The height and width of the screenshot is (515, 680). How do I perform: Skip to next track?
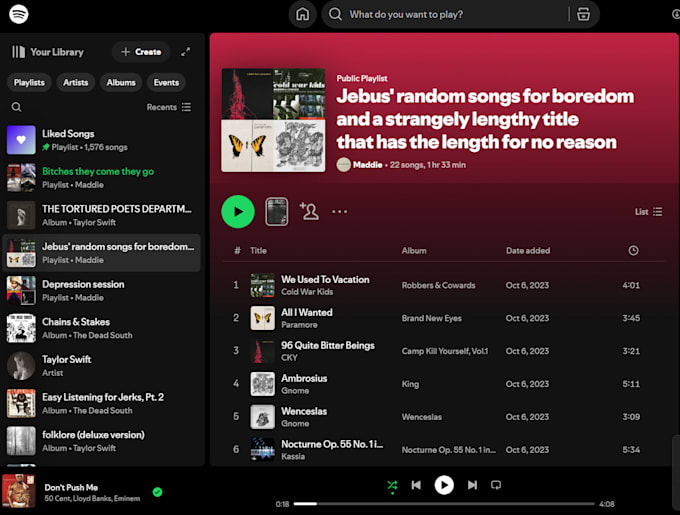click(x=472, y=485)
